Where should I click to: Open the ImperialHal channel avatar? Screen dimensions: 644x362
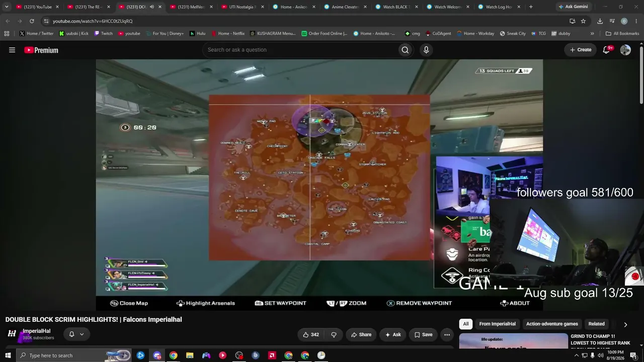(12, 334)
